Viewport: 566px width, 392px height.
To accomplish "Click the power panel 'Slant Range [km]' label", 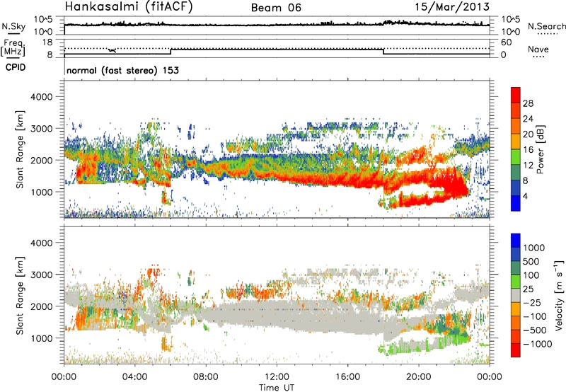I will [21, 149].
